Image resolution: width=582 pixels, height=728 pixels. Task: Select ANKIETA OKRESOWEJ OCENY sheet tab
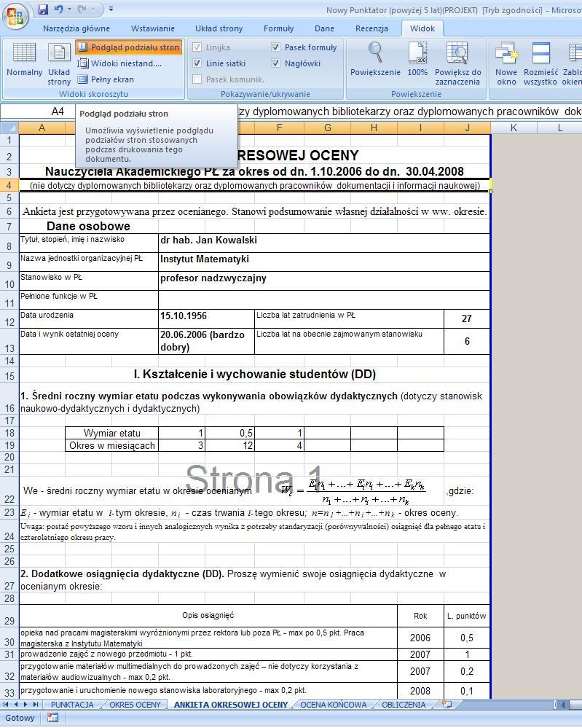[x=231, y=705]
